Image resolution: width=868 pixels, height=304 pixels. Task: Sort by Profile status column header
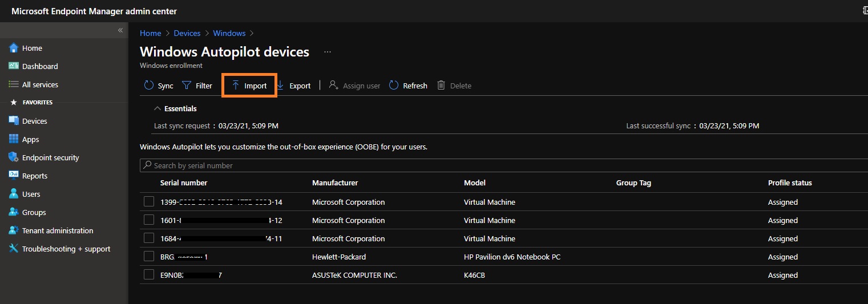[x=790, y=183]
